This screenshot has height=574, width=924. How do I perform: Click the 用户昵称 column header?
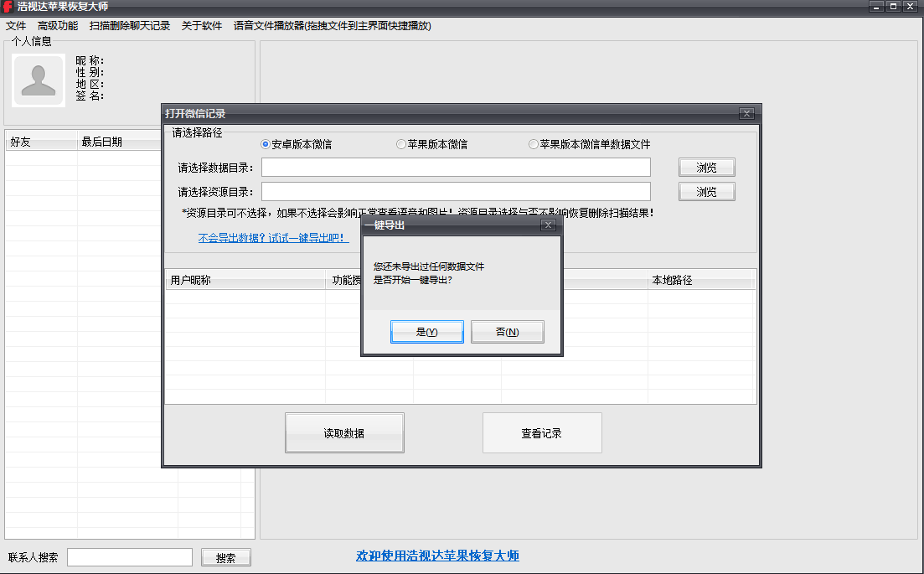click(245, 281)
